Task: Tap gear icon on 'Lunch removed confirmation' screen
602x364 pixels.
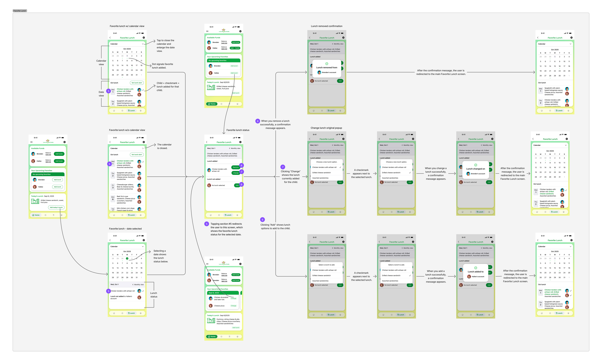Action: 343,38
